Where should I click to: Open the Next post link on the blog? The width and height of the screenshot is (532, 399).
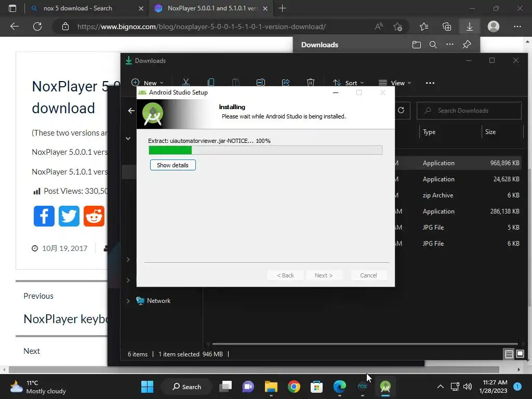click(32, 351)
